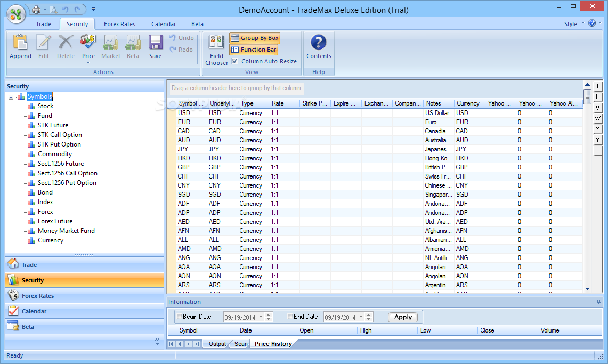Switch to the Scan tab
The height and width of the screenshot is (364, 608).
point(241,344)
